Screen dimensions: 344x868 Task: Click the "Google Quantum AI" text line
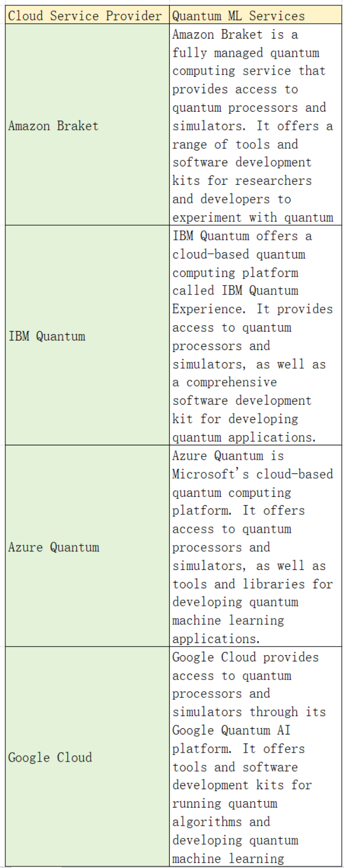[x=232, y=730]
